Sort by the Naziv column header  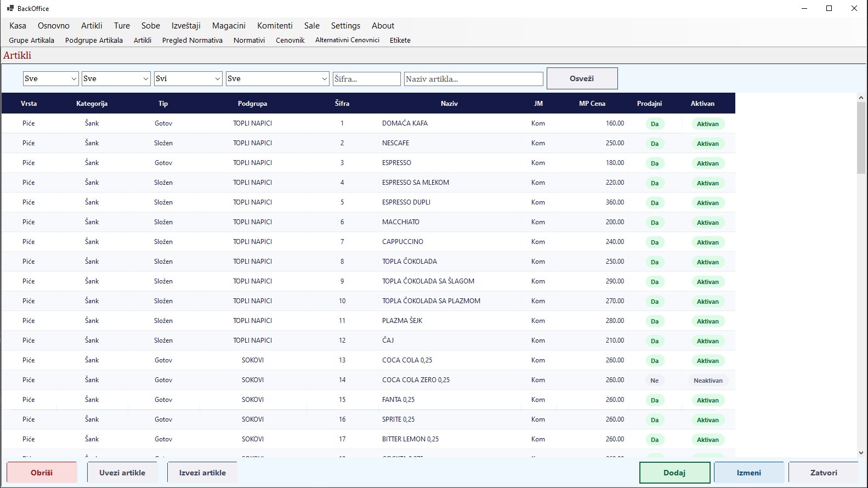tap(449, 103)
